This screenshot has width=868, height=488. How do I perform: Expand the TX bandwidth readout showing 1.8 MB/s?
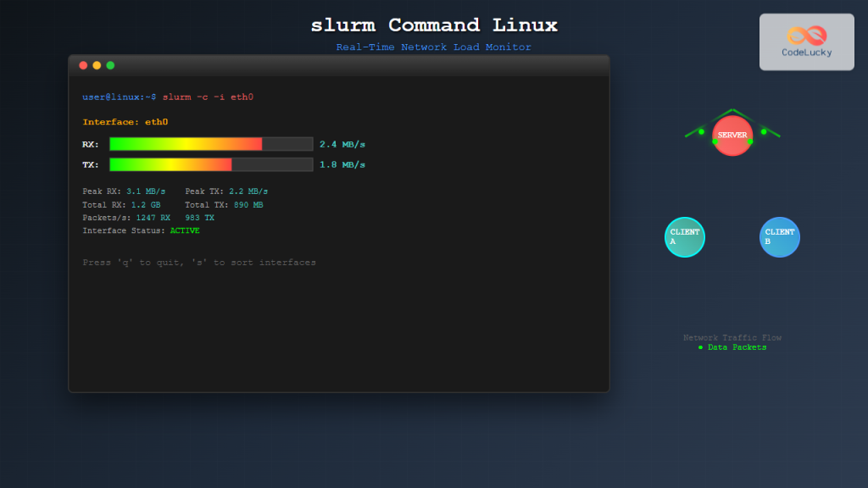(342, 164)
